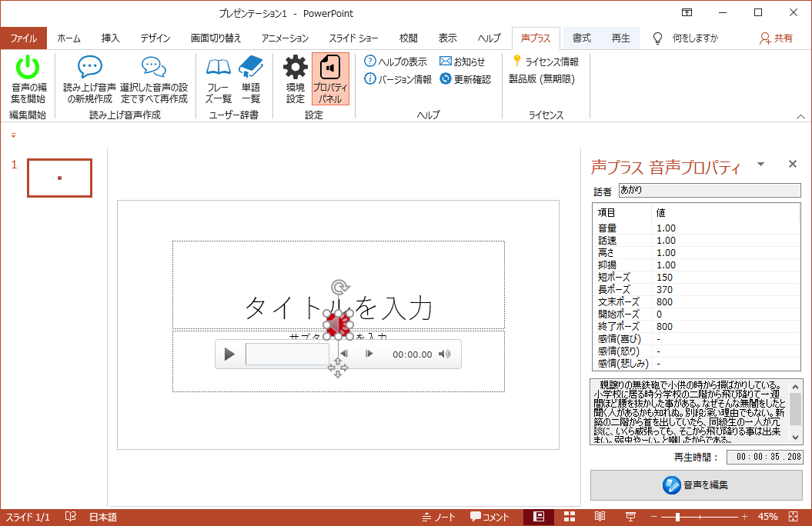Open the コメント comments pane
Viewport: 812px width, 526px height.
tap(490, 517)
